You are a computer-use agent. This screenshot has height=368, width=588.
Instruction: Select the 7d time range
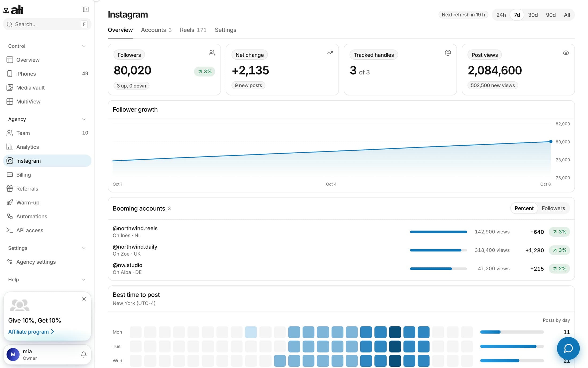point(517,15)
